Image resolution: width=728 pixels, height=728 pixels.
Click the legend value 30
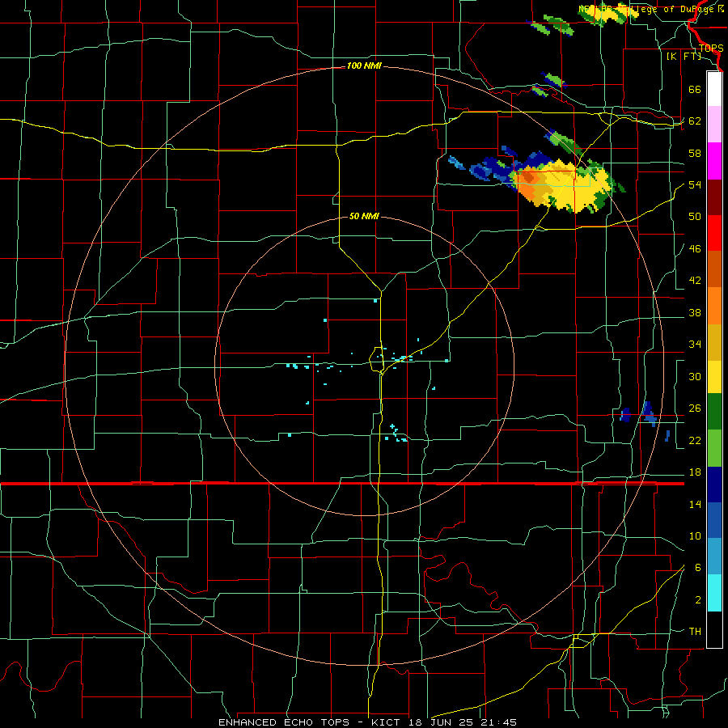(x=695, y=376)
